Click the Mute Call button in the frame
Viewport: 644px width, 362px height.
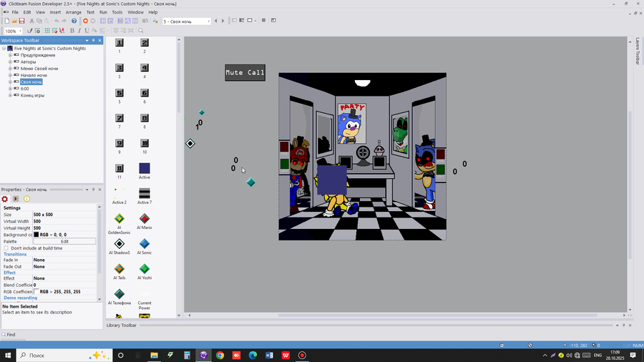245,73
